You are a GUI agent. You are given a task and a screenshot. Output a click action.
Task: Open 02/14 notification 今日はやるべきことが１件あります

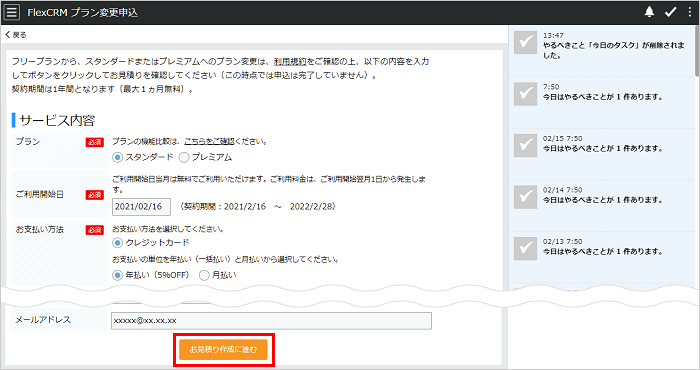click(603, 200)
